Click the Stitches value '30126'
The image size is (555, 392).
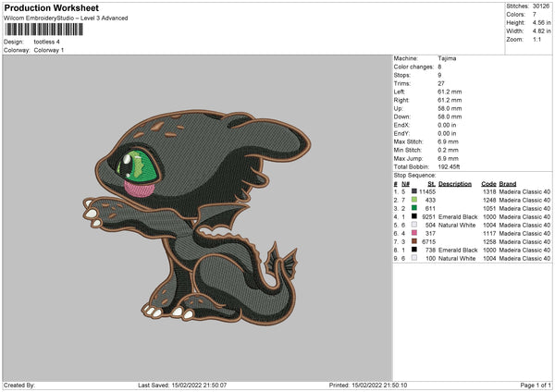coord(541,6)
